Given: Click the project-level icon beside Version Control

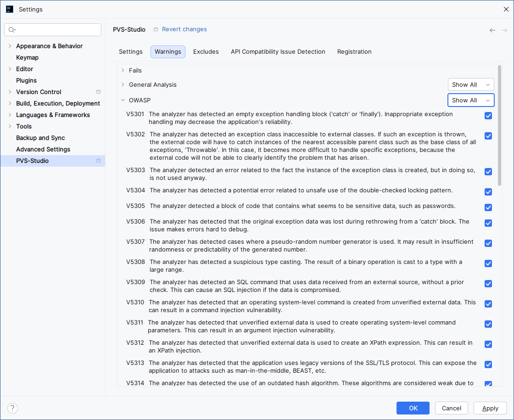Looking at the screenshot, I should click(98, 92).
